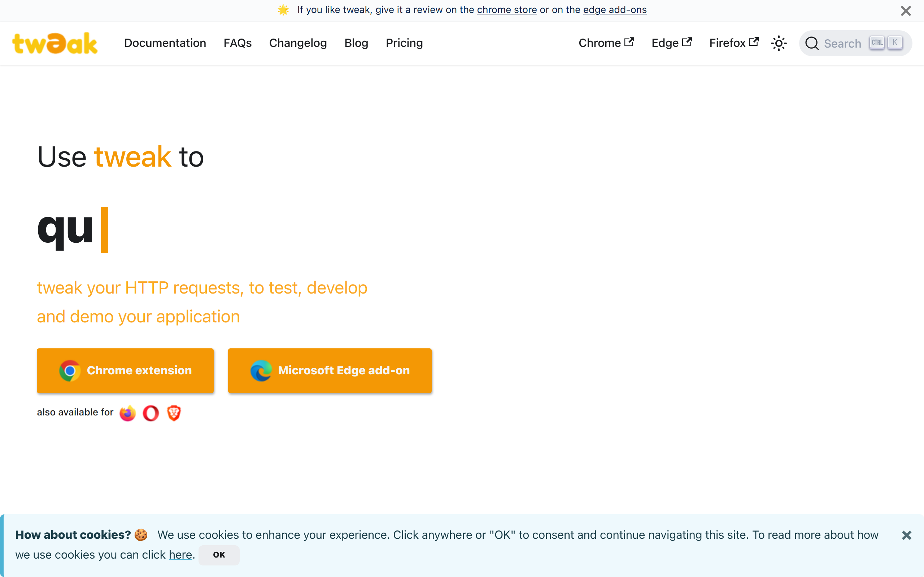Visit the Blog section
This screenshot has width=924, height=577.
(x=356, y=43)
